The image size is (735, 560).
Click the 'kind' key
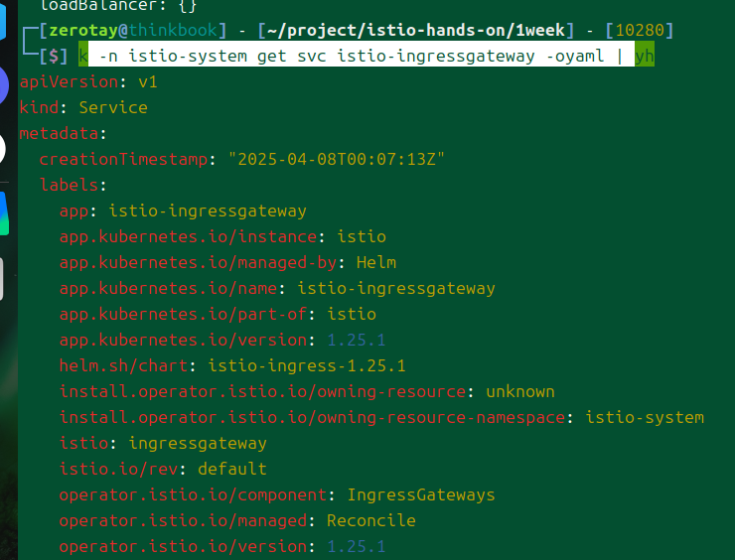39,108
